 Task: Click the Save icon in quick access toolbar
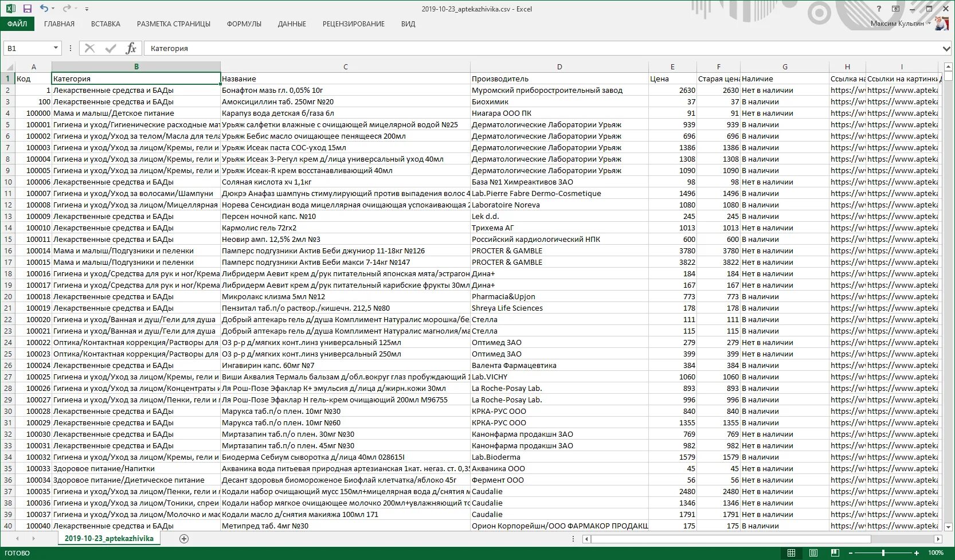point(27,9)
